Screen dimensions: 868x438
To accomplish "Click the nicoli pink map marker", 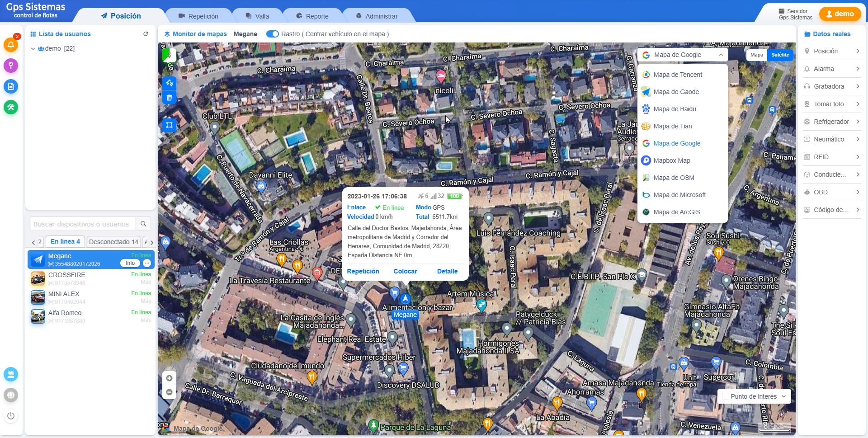I will [441, 76].
